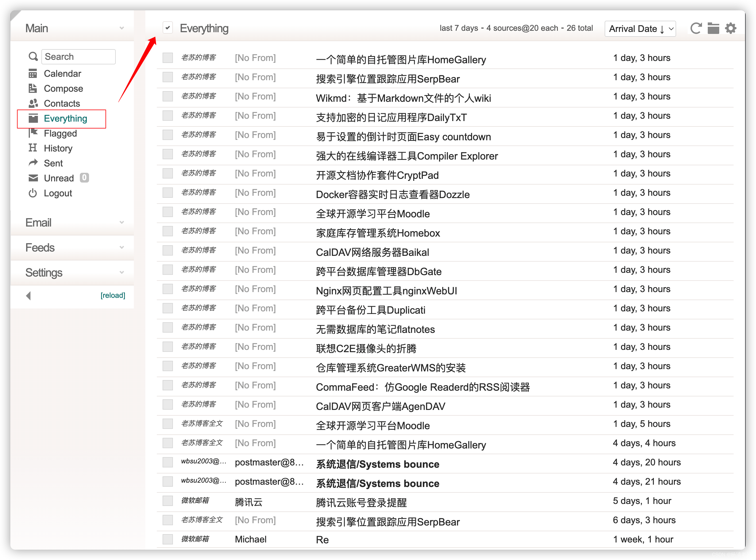The image size is (756, 560).
Task: Check the box for the HomeGallery message
Action: [168, 58]
